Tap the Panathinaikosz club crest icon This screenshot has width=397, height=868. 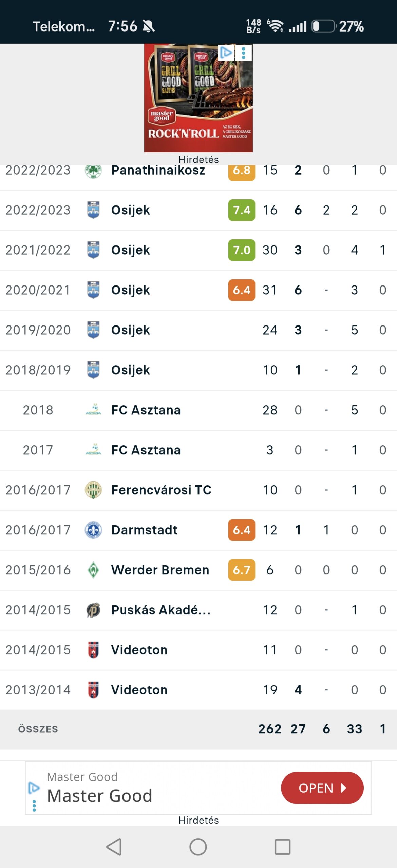93,171
